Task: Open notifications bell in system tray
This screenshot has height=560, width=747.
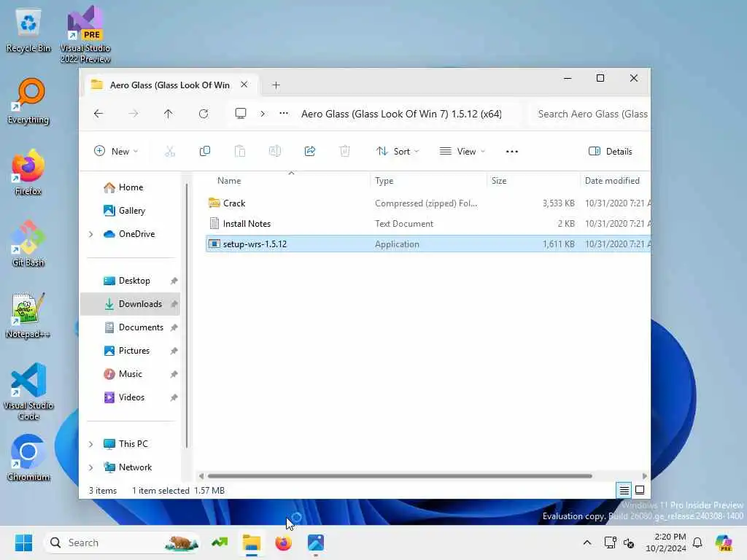Action: (x=697, y=542)
